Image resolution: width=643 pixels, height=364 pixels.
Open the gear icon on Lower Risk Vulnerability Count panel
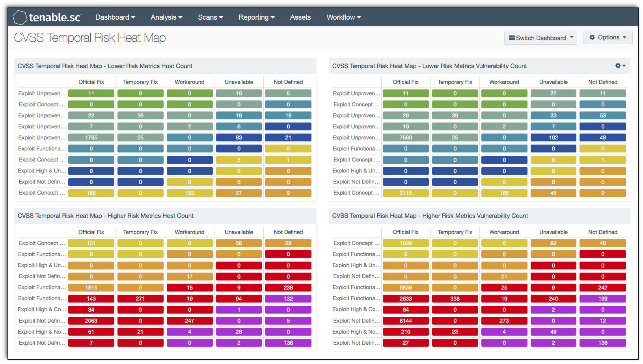618,66
